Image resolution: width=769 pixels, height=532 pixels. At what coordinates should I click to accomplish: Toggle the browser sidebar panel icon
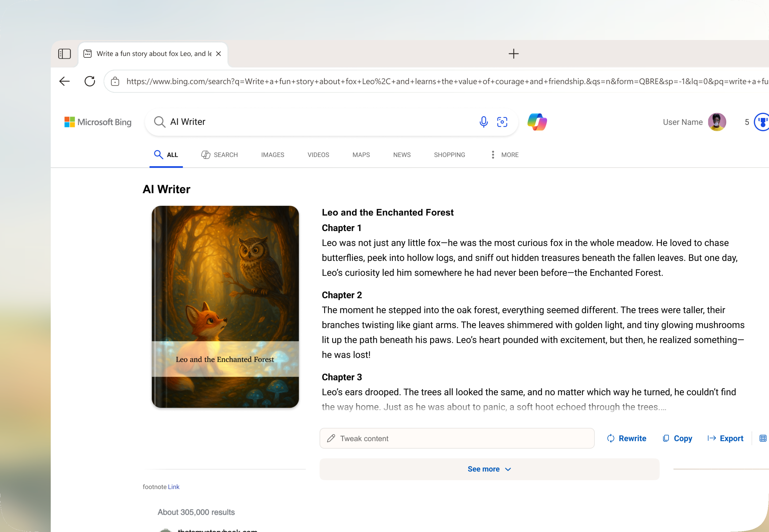point(64,54)
